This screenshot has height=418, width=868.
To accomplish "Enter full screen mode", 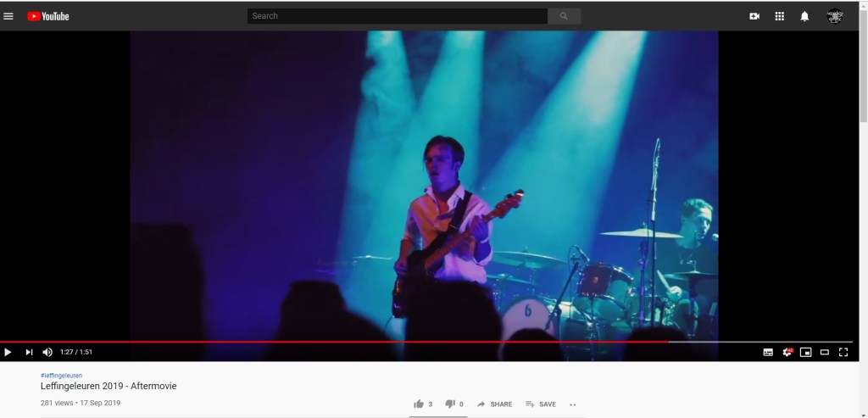I will pos(843,352).
